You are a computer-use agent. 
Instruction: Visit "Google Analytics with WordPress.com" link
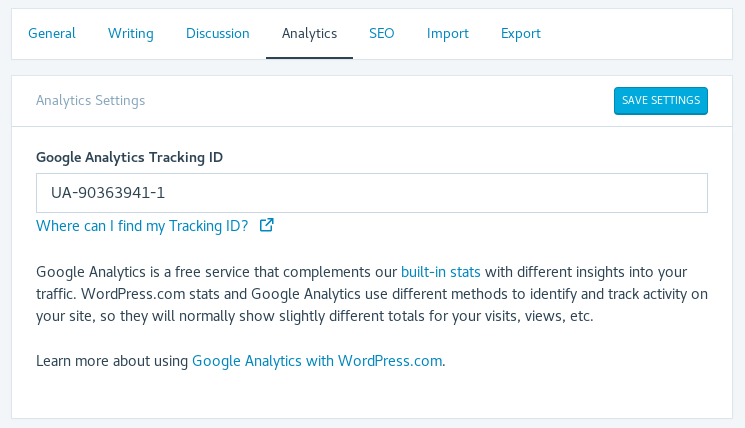tap(317, 361)
